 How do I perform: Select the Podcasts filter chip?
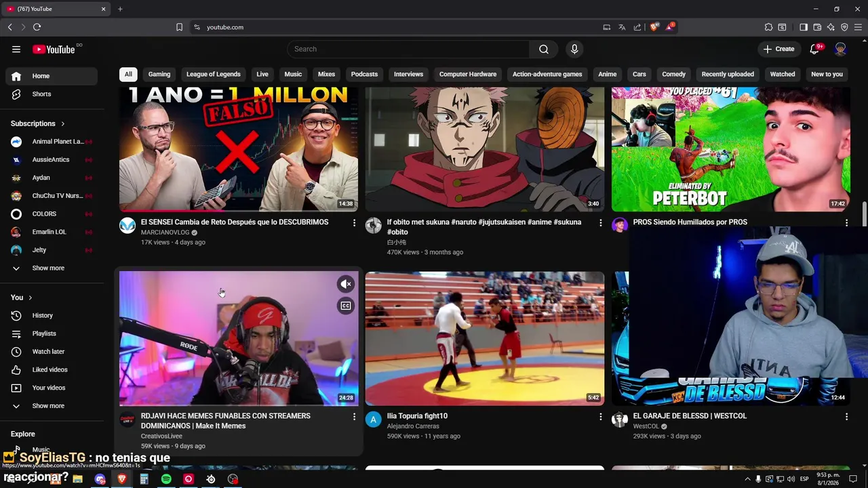[364, 74]
